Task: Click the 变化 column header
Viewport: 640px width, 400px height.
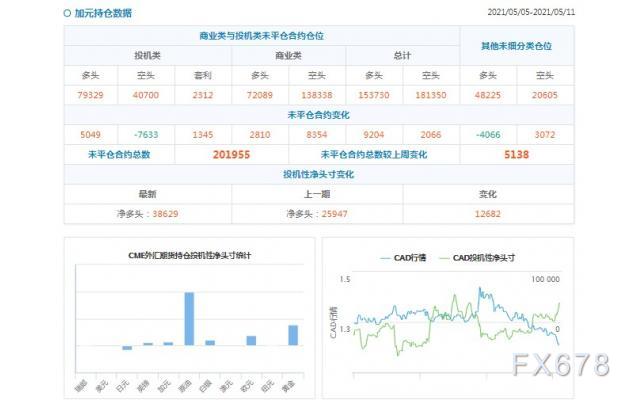Action: pyautogui.click(x=488, y=194)
